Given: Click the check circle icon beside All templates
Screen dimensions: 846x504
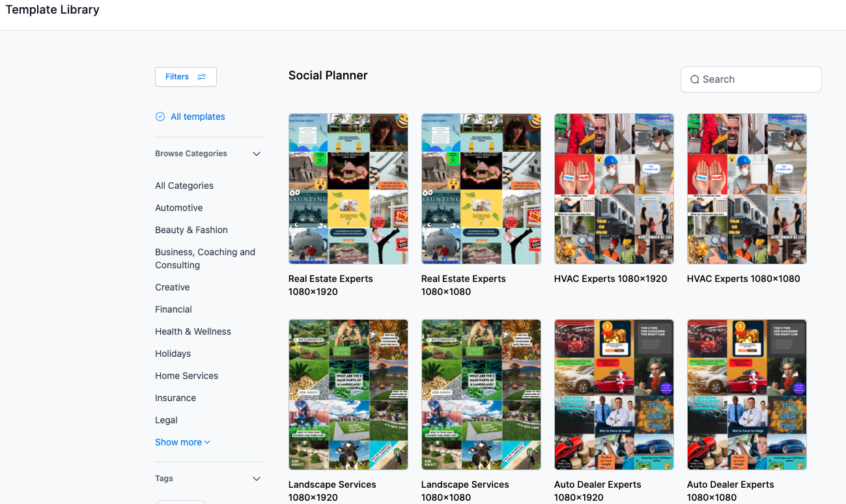Looking at the screenshot, I should pos(160,117).
